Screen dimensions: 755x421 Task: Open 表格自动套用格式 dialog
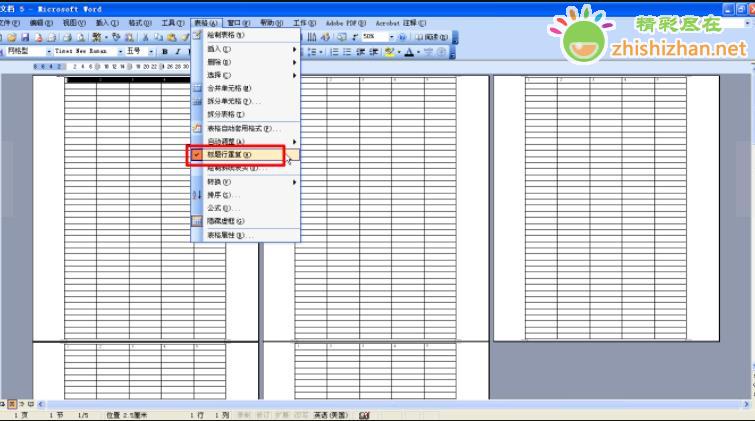coord(246,129)
